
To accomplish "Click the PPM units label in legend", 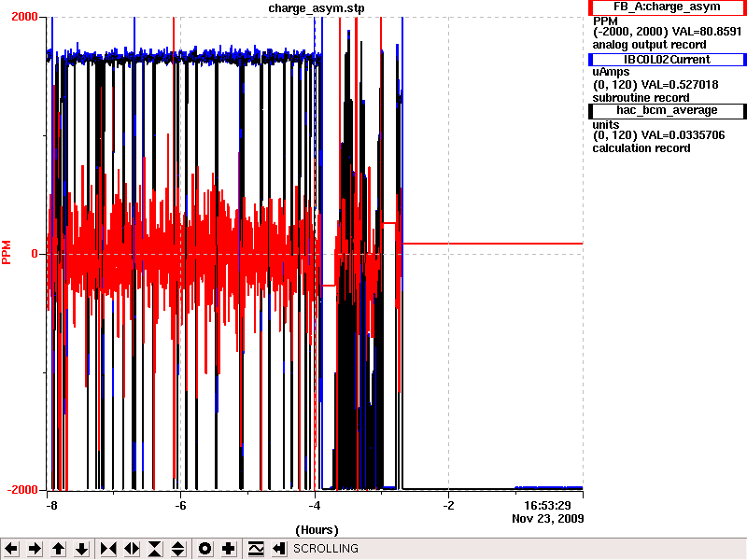I will [605, 21].
